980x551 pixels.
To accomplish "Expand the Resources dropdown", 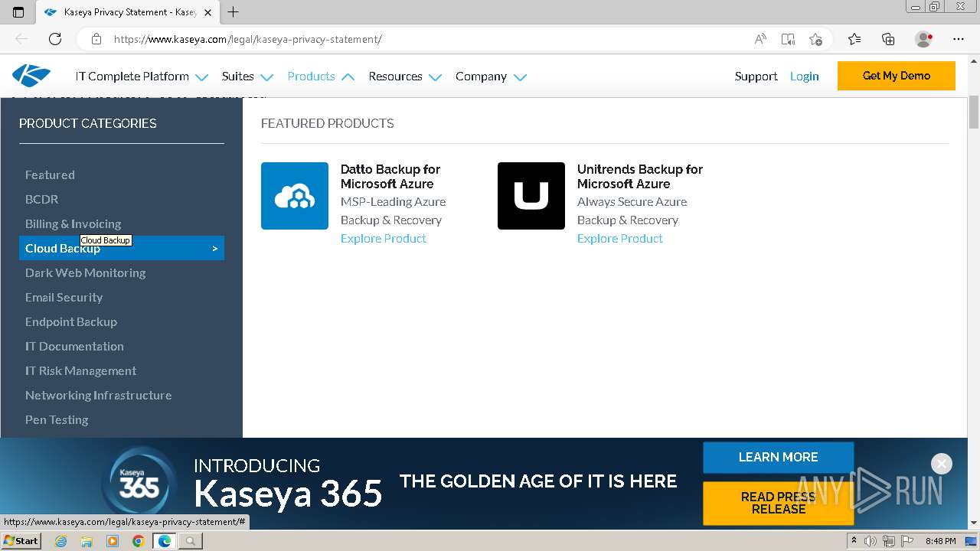I will (405, 77).
